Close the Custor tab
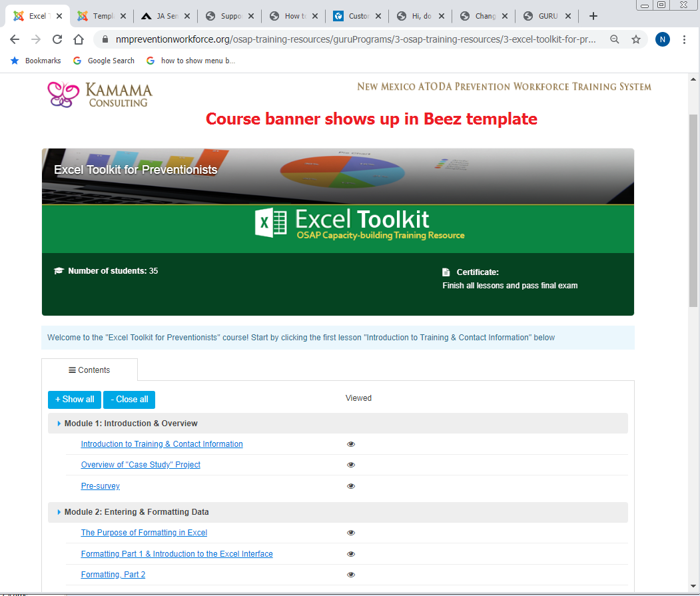This screenshot has height=596, width=700. pos(378,16)
